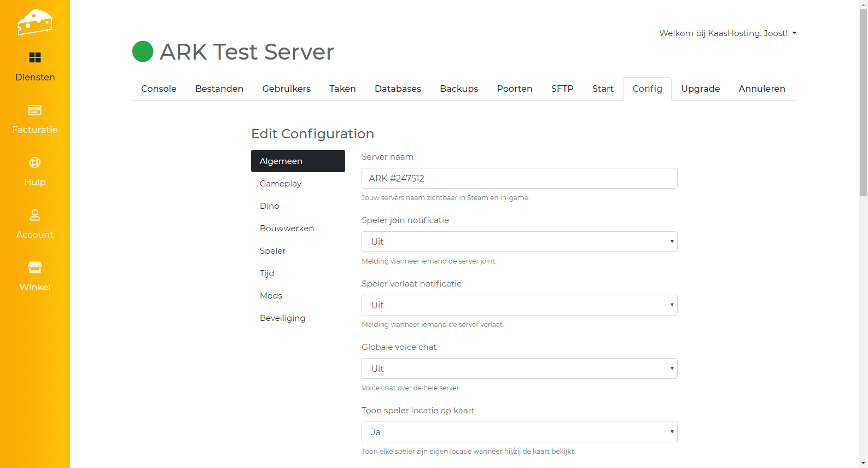868x468 pixels.
Task: Open Toon speler locatie op kaart dropdown
Action: (x=519, y=432)
